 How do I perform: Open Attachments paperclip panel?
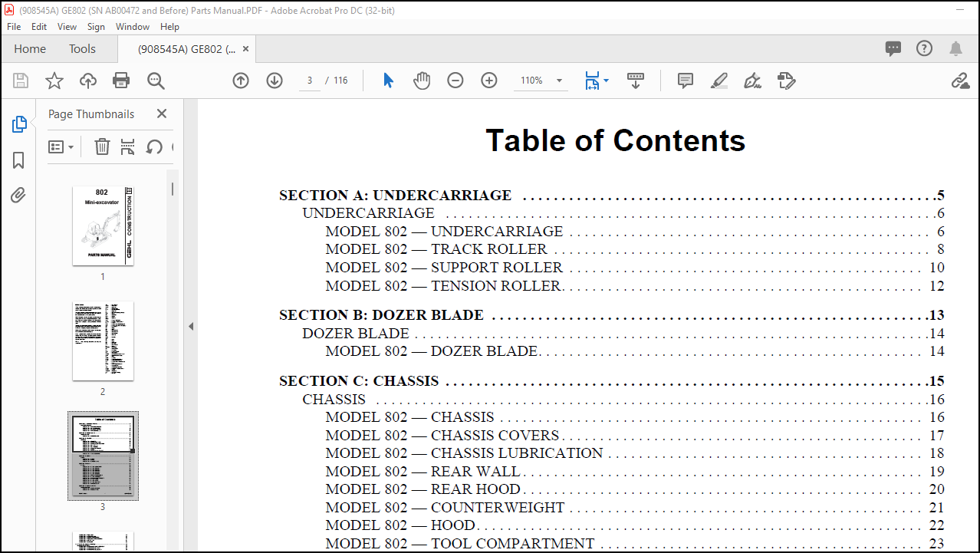[19, 196]
